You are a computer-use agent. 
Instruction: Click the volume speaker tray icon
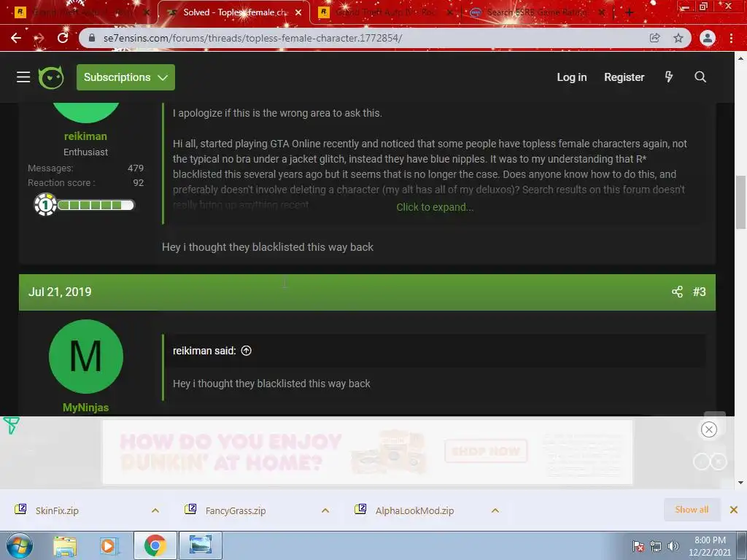tap(673, 546)
